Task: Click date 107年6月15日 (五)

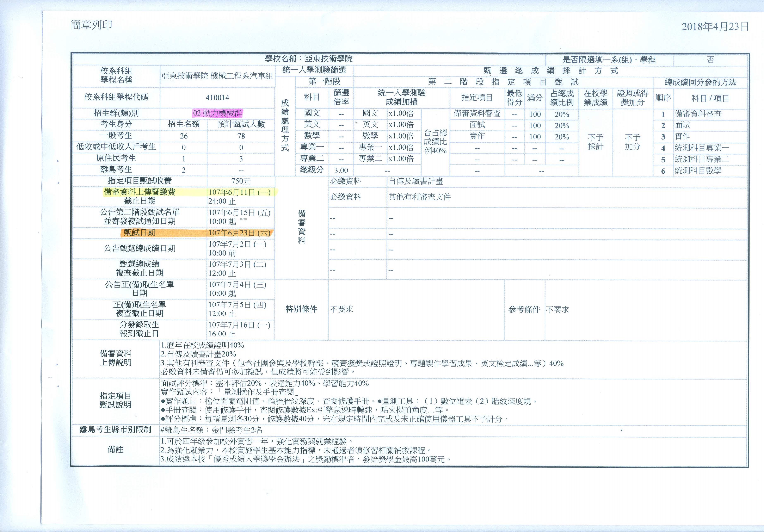Action: (240, 213)
